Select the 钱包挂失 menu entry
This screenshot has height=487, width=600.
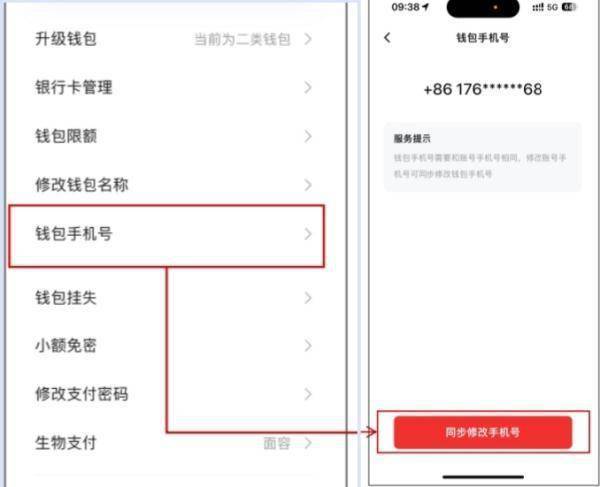point(174,298)
